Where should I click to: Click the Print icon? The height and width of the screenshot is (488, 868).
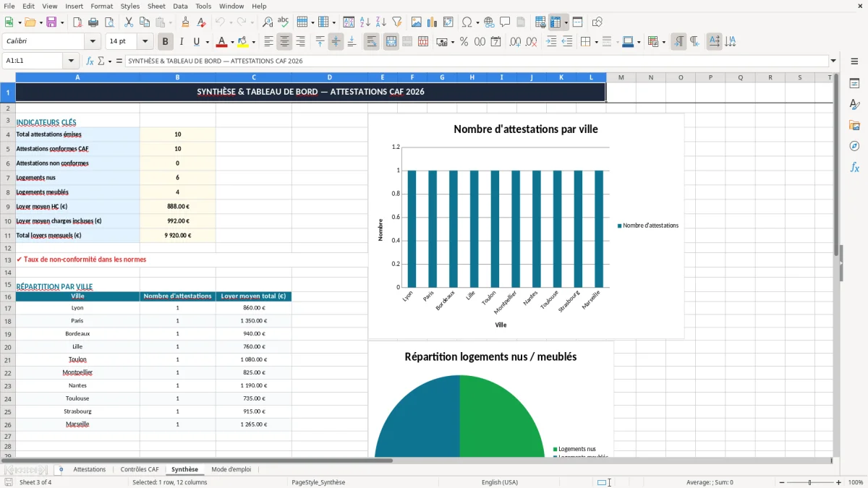pos(93,22)
